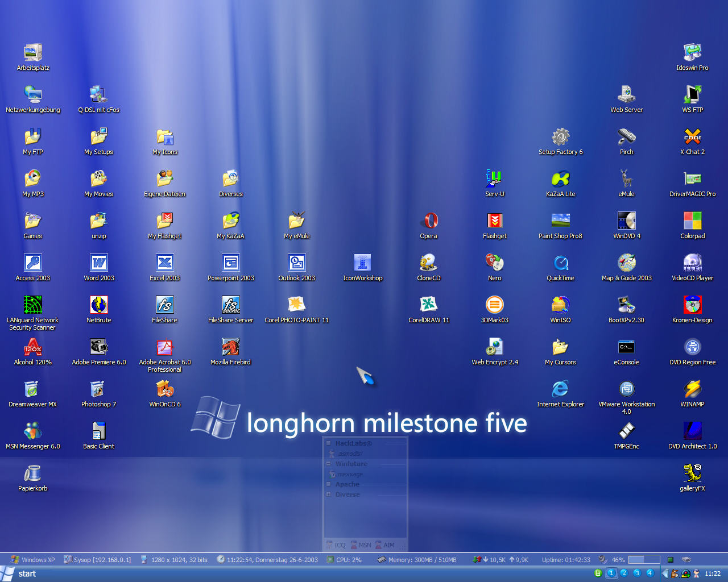Open CorelDRAW 11 shortcut
Screen dimensions: 728x582
(428, 305)
